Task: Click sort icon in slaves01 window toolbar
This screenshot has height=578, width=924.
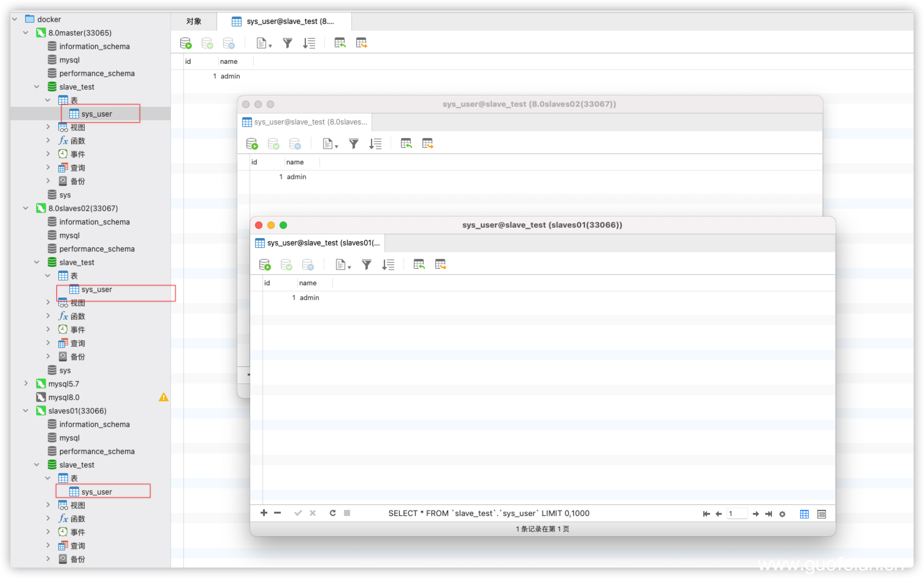Action: 388,264
